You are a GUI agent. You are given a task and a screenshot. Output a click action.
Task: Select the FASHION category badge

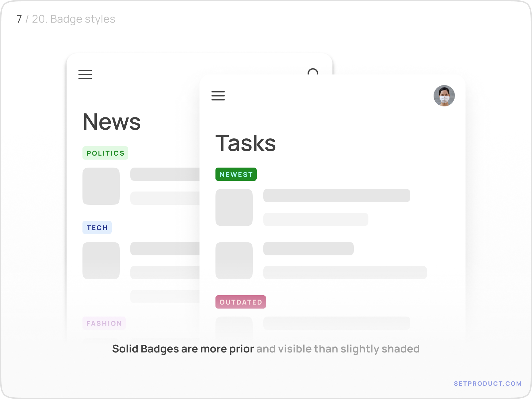104,323
